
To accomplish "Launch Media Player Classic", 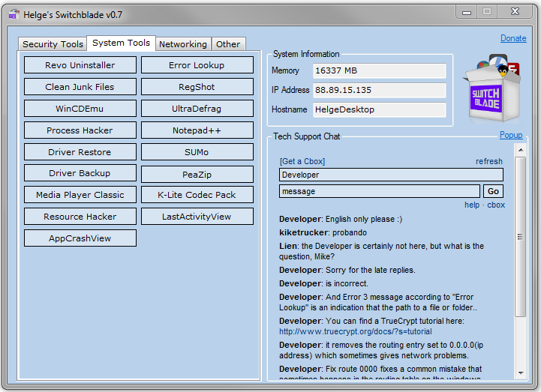I will [80, 195].
